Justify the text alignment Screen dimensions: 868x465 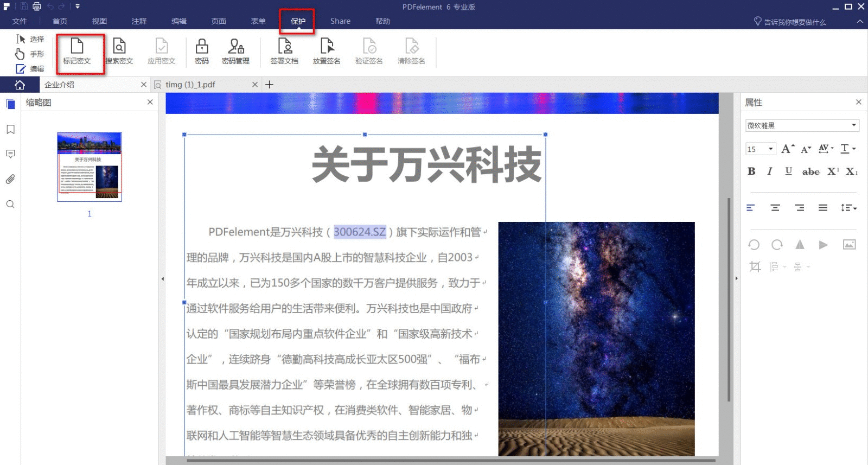823,208
